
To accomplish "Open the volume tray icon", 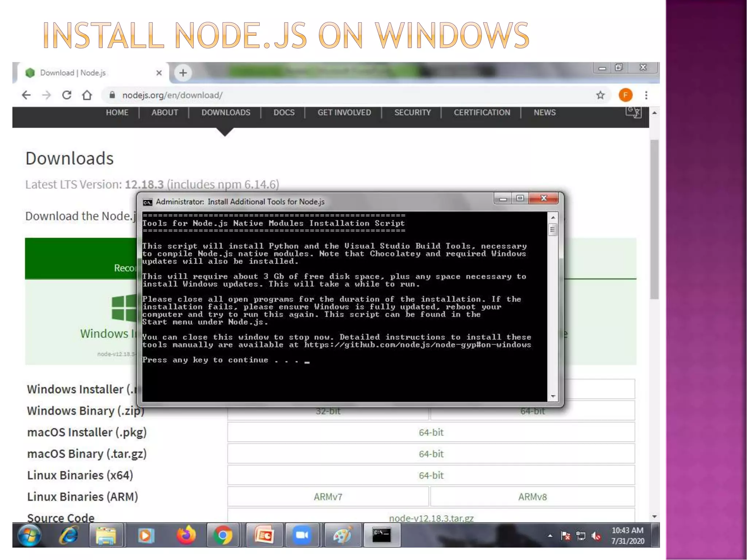I will tap(596, 536).
